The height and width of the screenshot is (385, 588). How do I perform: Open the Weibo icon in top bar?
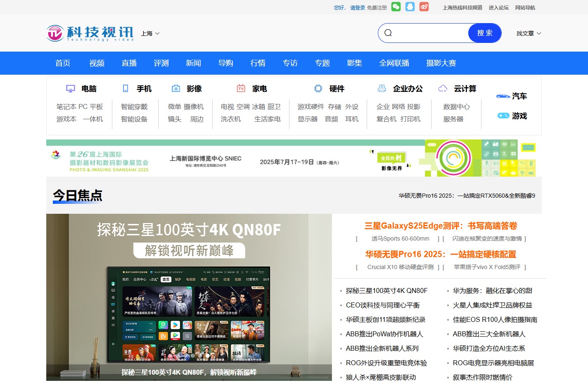pos(424,7)
